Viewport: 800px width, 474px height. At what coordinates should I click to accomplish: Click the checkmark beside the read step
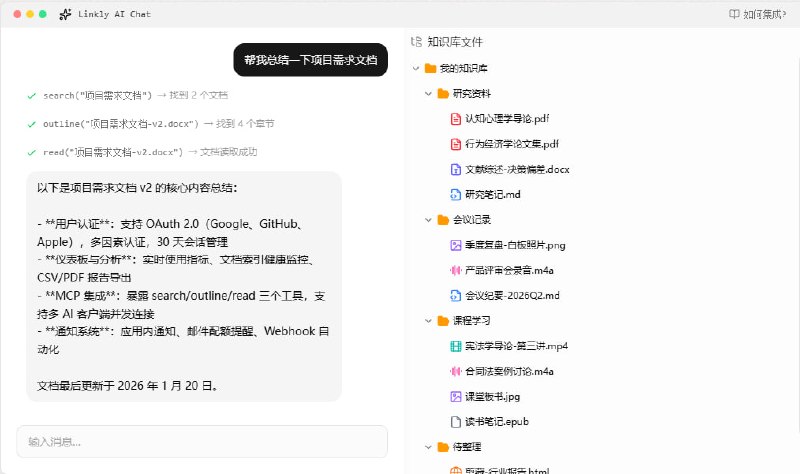coord(32,152)
